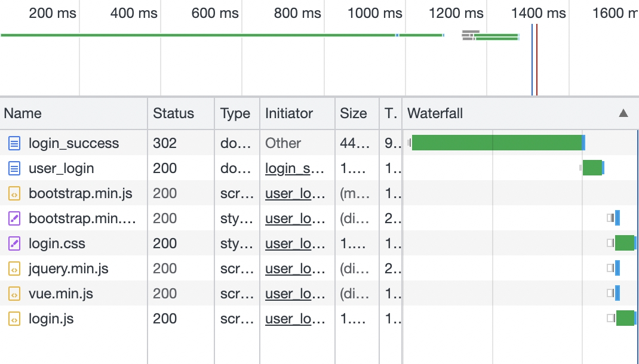The height and width of the screenshot is (364, 639).
Task: Click the 1000 ms mark on overview timeline
Action: (x=374, y=13)
